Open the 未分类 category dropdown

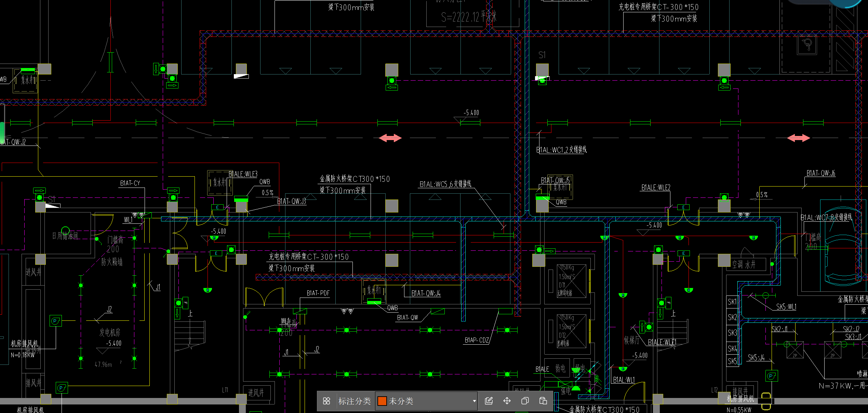click(x=427, y=401)
